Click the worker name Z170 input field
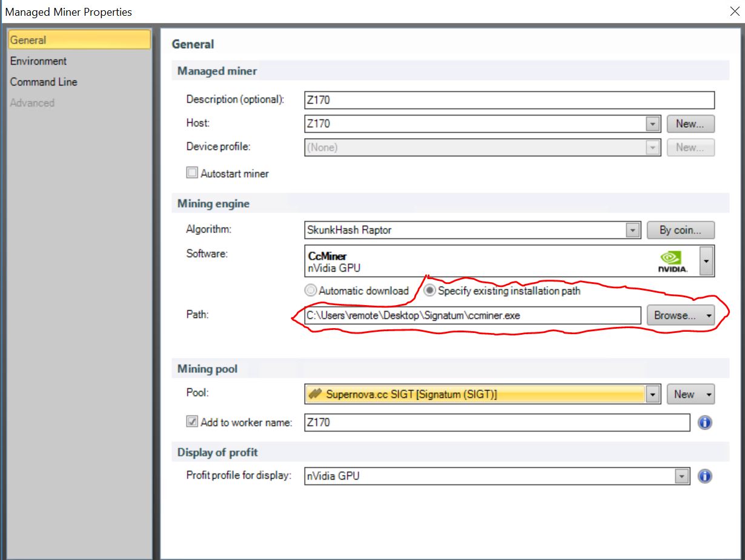Viewport: 745px width, 560px height. (x=497, y=423)
